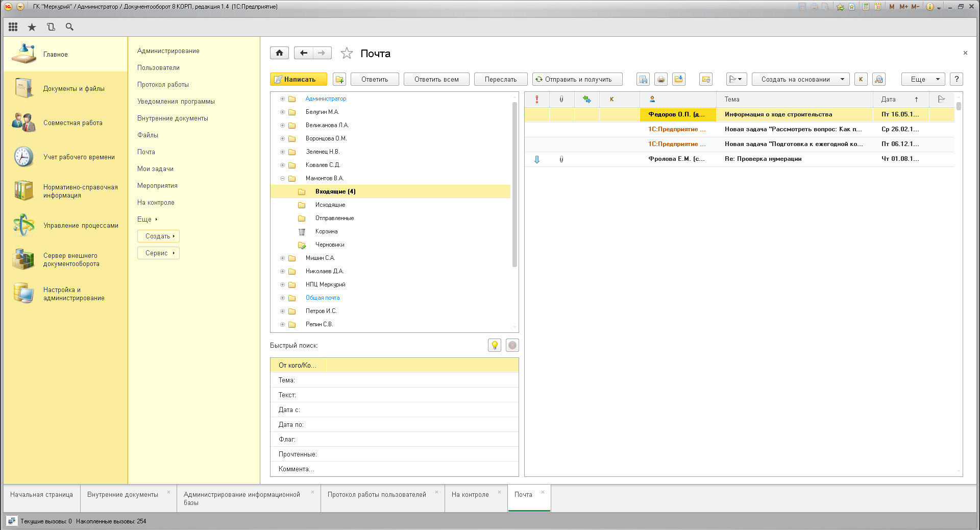Open the search magnifier in top panel
Screen dimensions: 980x530
pyautogui.click(x=70, y=27)
